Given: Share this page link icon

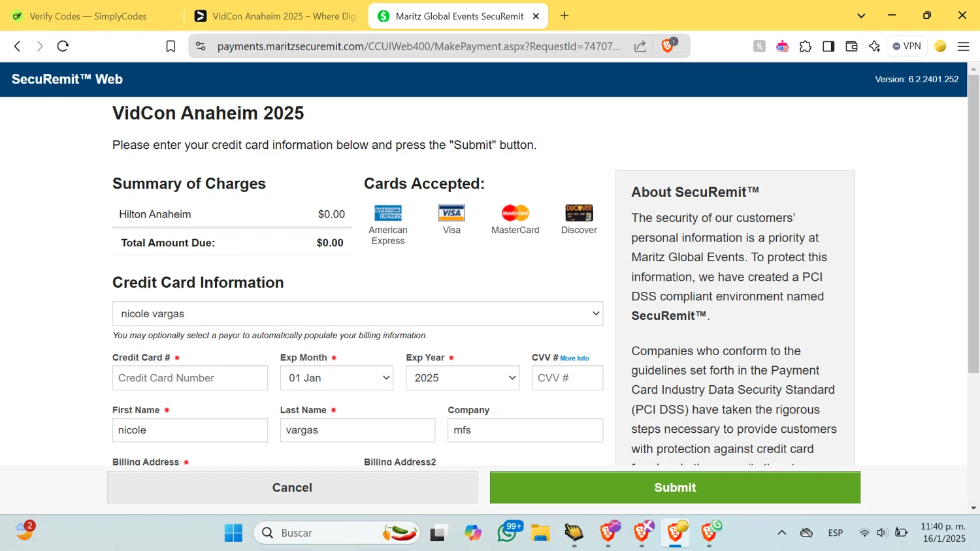Looking at the screenshot, I should (x=640, y=46).
